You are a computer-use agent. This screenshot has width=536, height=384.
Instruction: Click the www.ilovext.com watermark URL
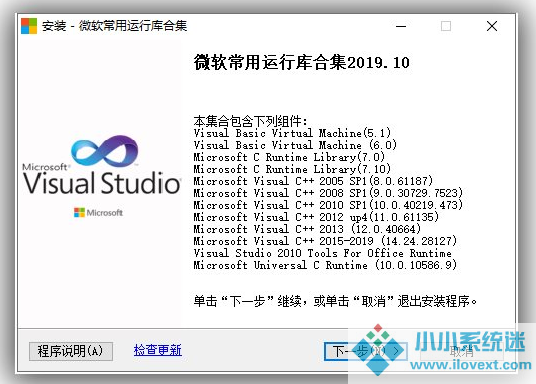(x=471, y=365)
